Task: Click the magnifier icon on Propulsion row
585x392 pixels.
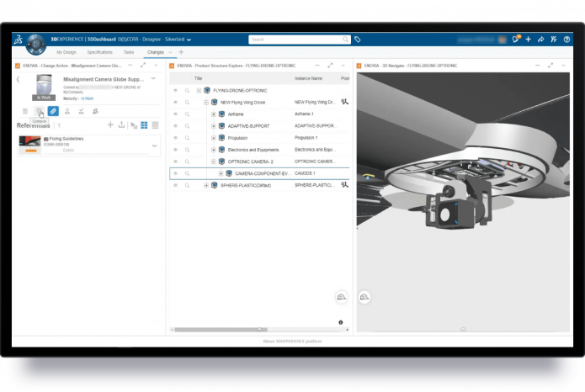Action: pos(188,138)
